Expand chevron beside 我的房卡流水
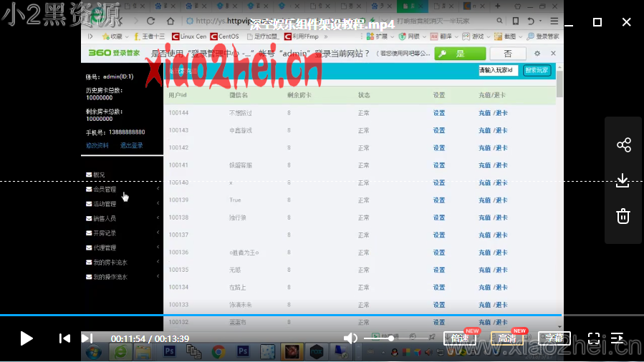644x362 pixels. point(158,262)
